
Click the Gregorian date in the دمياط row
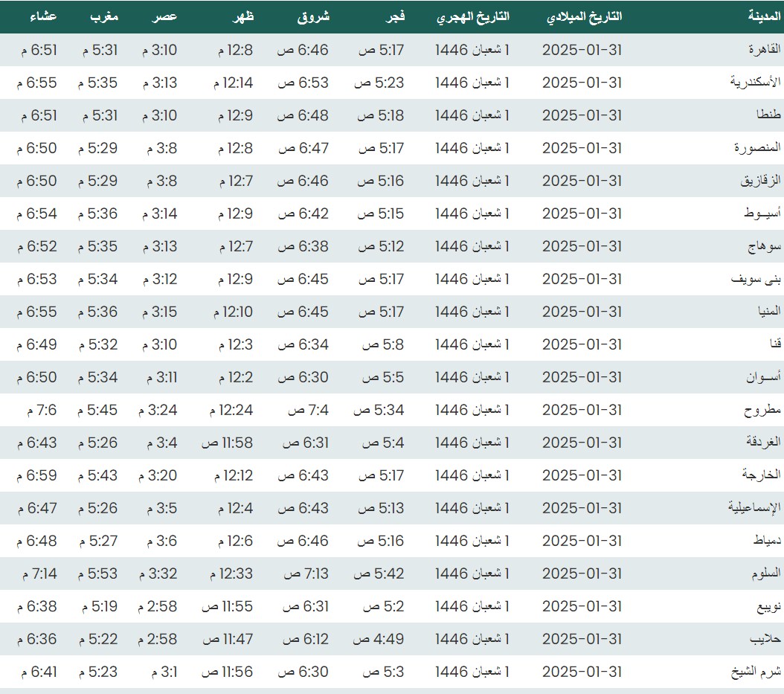click(581, 541)
